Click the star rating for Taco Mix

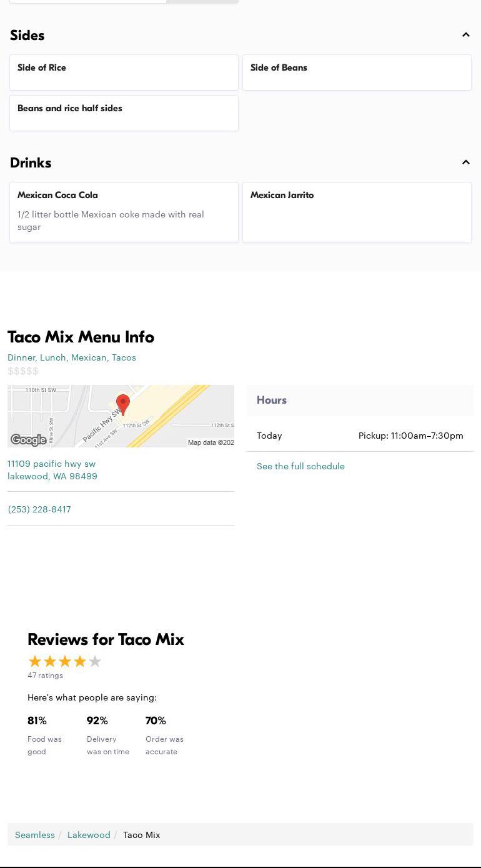tap(64, 661)
